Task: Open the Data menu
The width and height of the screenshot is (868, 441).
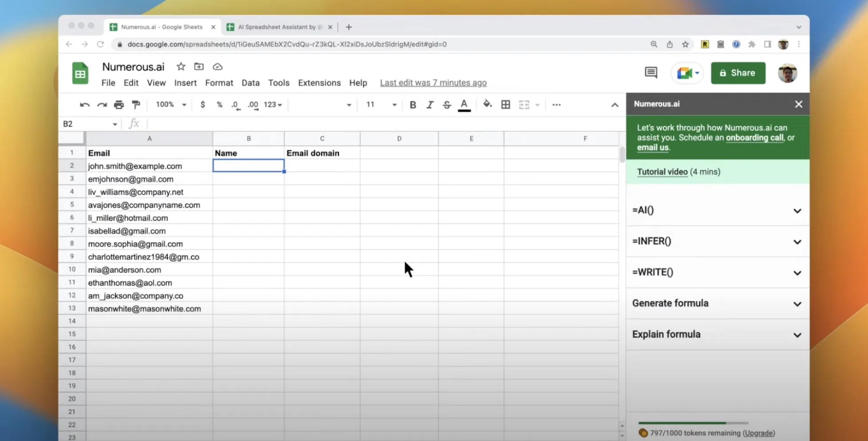Action: pos(251,83)
